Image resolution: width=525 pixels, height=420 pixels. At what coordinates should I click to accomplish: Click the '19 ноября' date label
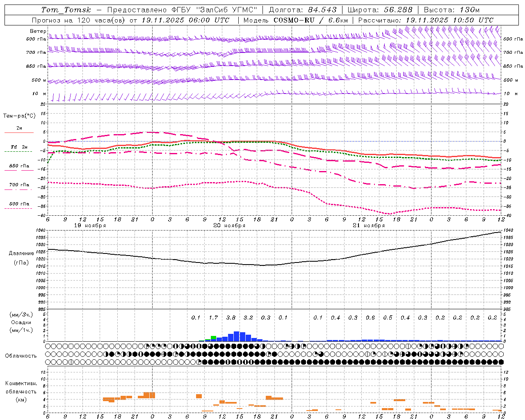tap(90, 226)
